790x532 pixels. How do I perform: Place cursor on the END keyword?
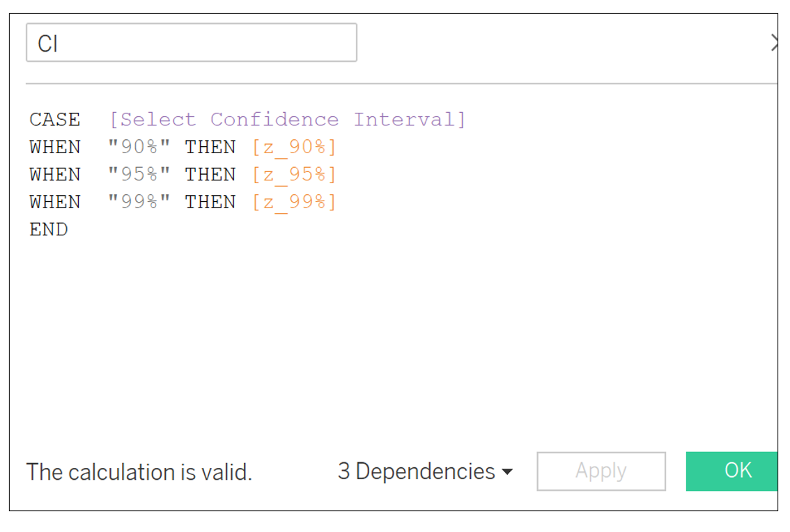49,230
